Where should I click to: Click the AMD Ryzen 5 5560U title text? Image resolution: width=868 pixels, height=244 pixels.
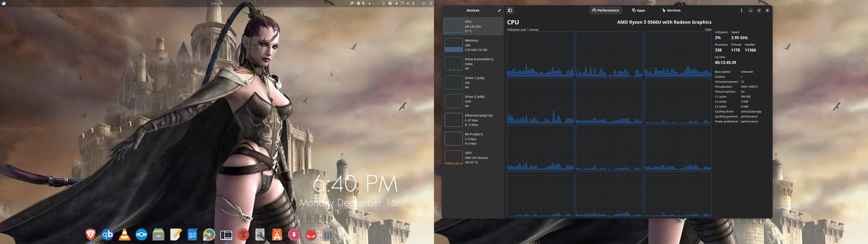point(664,22)
